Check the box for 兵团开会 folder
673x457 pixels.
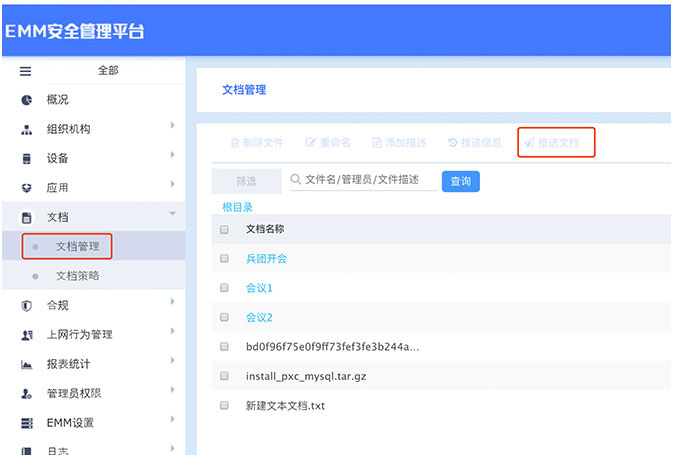[x=224, y=258]
